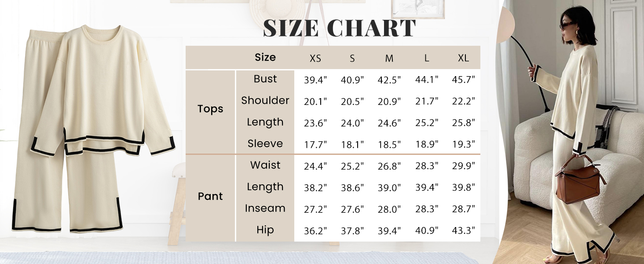Click the Waist row label
The image size is (644, 264).
click(x=265, y=165)
